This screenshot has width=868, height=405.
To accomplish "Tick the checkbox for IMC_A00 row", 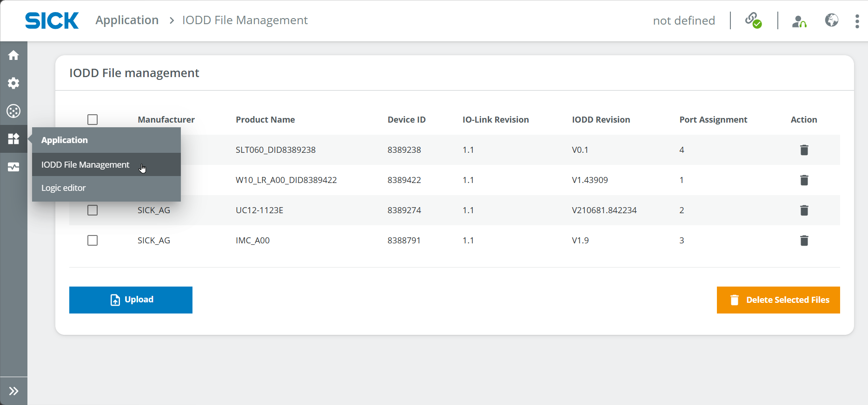I will click(x=93, y=240).
